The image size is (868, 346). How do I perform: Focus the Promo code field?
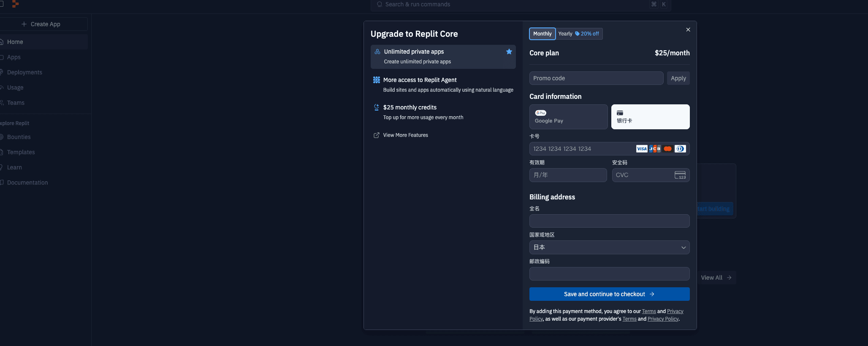coord(597,78)
